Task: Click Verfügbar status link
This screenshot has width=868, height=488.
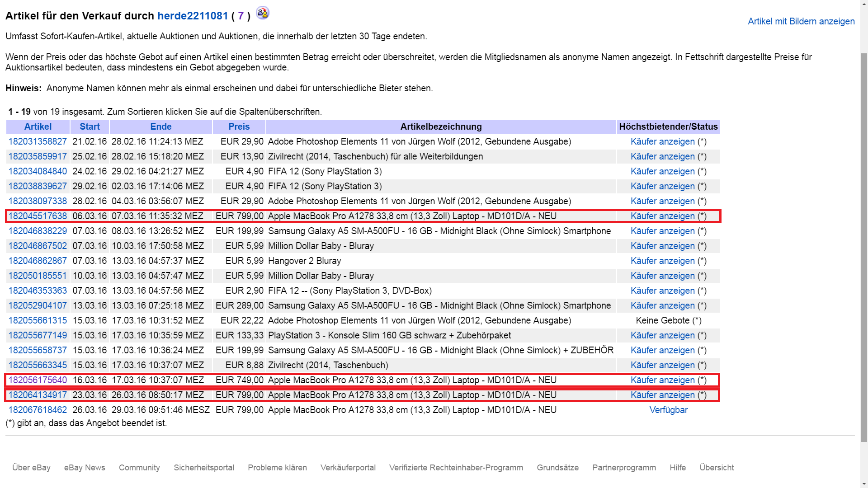Action: (668, 410)
